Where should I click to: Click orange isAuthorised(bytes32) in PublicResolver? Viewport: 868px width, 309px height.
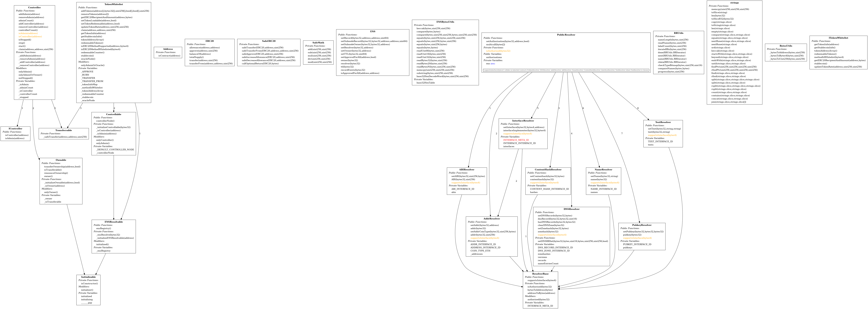click(498, 51)
